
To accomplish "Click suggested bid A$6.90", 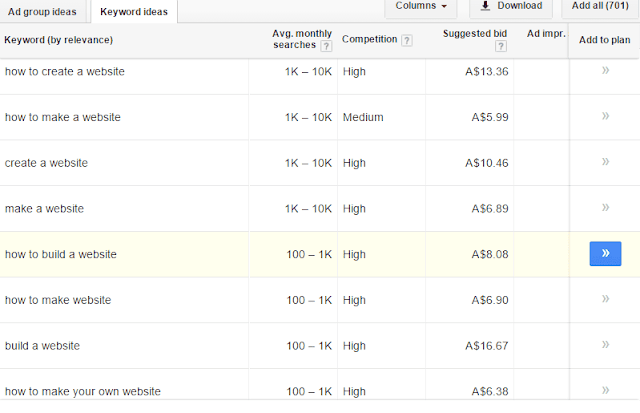I will coord(490,300).
